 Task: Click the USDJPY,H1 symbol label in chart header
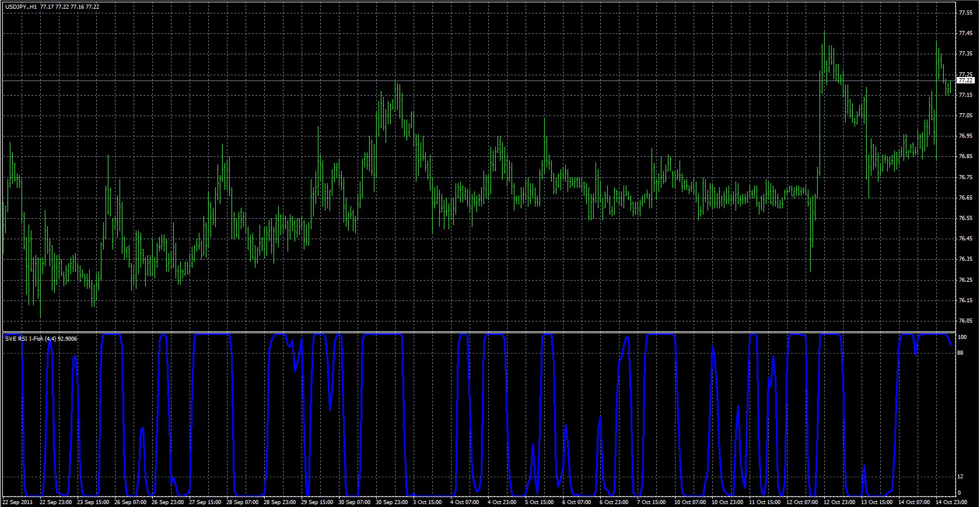tap(21, 7)
